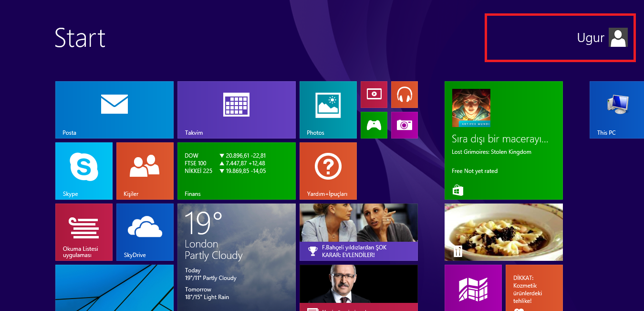
Task: Click the Free Not yet rated text
Action: click(x=475, y=171)
